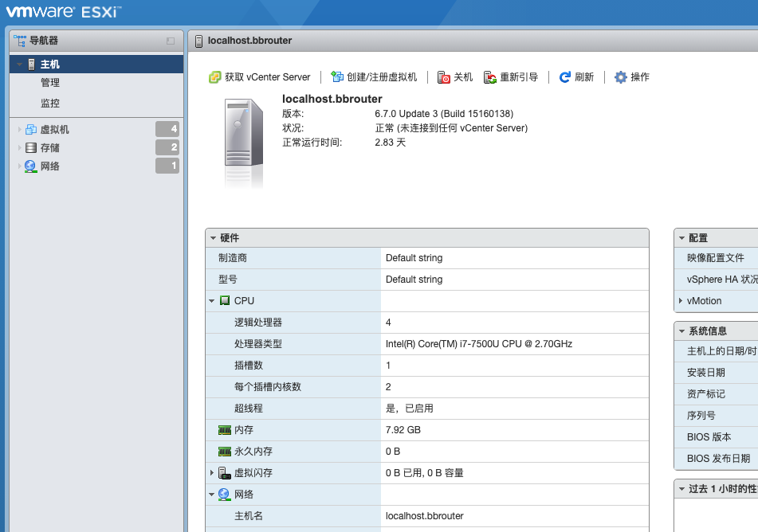Click 获取 vCenter Server button
The width and height of the screenshot is (758, 532).
coord(260,77)
